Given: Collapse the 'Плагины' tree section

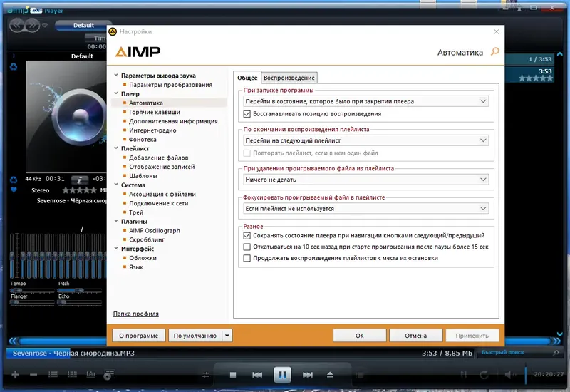Looking at the screenshot, I should click(x=116, y=221).
